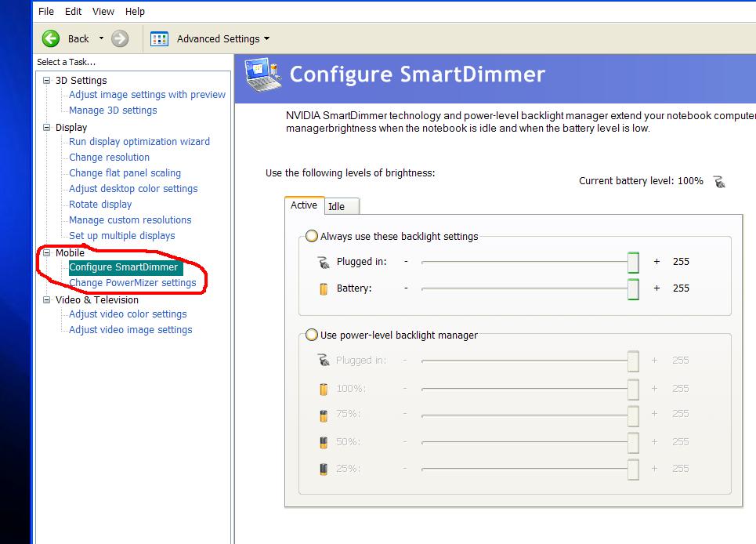This screenshot has height=544, width=756.
Task: Increase Plugged in brightness with plus button
Action: coord(657,261)
